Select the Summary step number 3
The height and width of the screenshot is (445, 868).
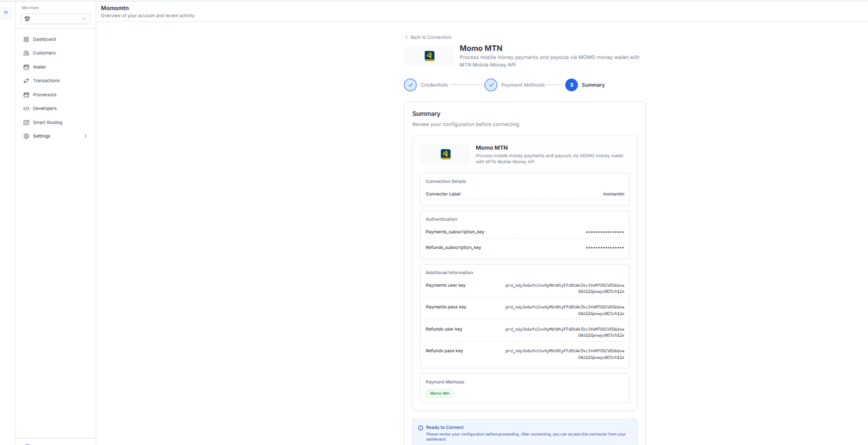tap(571, 85)
